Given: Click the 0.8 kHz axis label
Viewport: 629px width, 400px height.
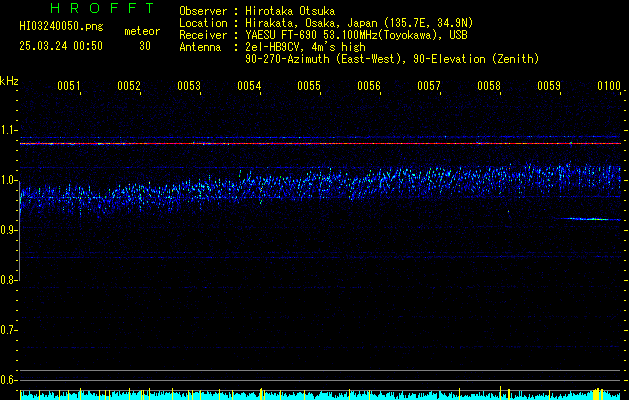Looking at the screenshot, I should (8, 280).
